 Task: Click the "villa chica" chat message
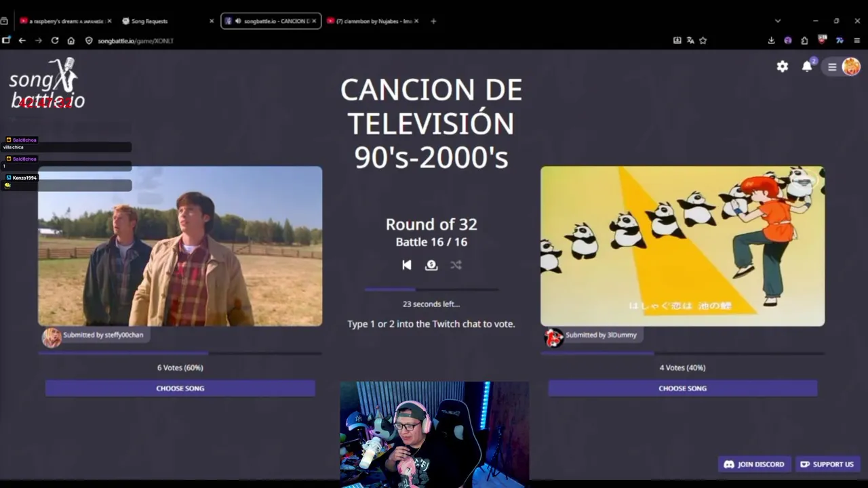coord(14,147)
